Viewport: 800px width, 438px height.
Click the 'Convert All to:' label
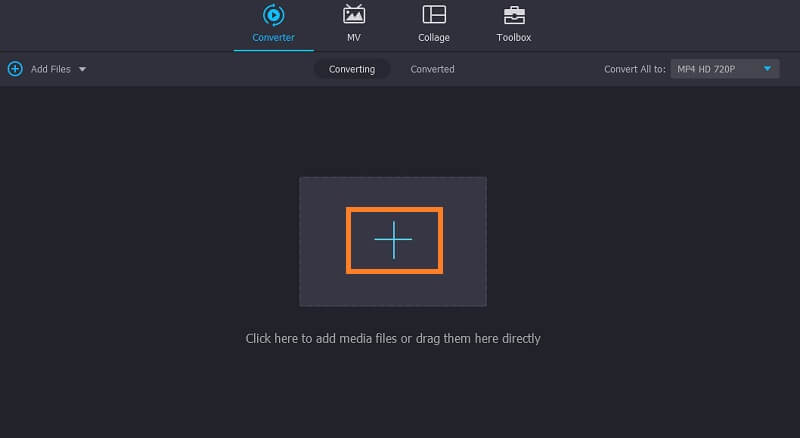635,69
